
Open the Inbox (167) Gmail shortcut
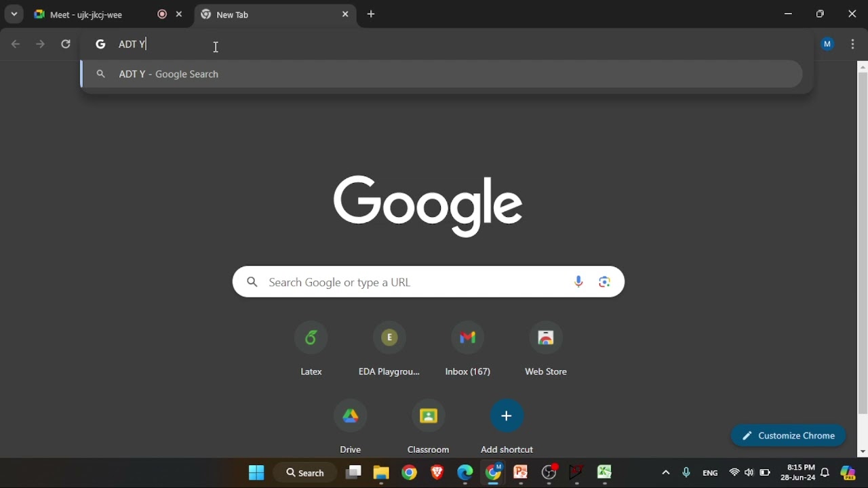pyautogui.click(x=468, y=349)
